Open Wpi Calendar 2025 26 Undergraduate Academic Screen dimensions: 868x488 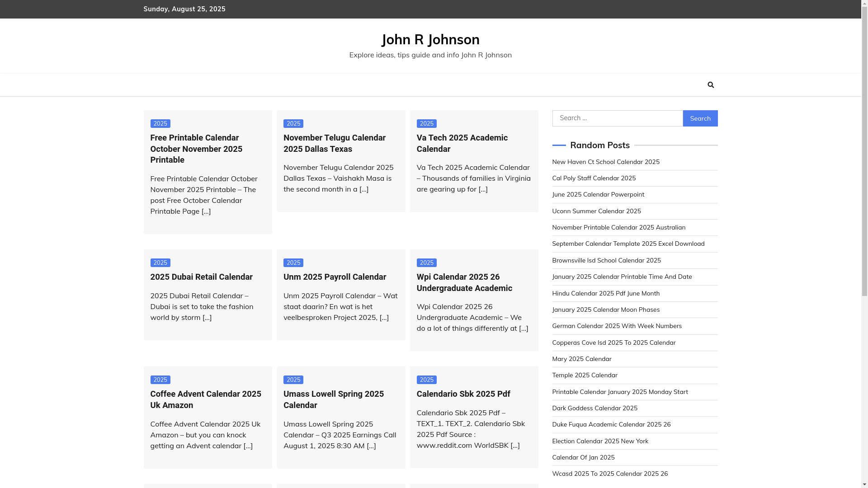[x=464, y=282]
